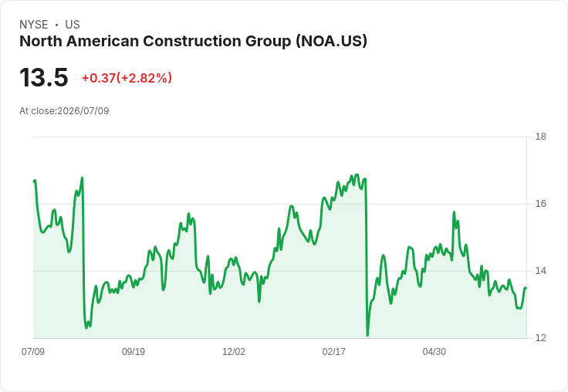
Task: Click the 07/09 x-axis date label
Action: [x=33, y=351]
